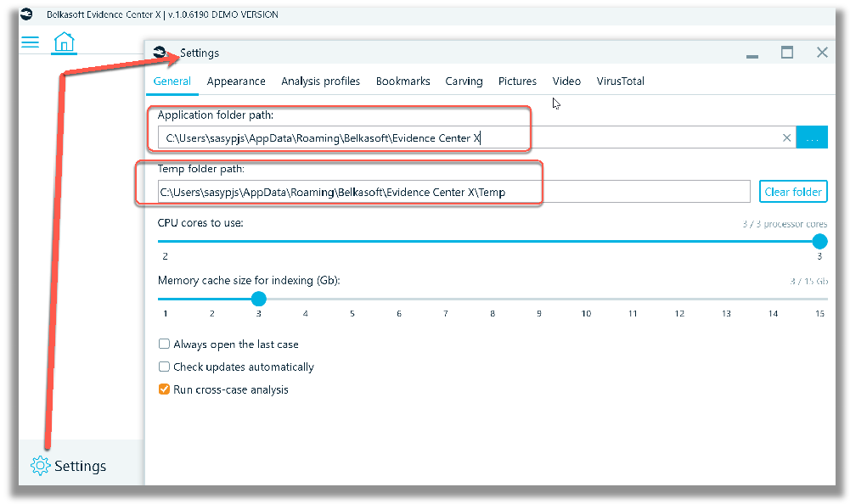Click the memory scale number 1
The image size is (850, 504).
[x=166, y=313]
